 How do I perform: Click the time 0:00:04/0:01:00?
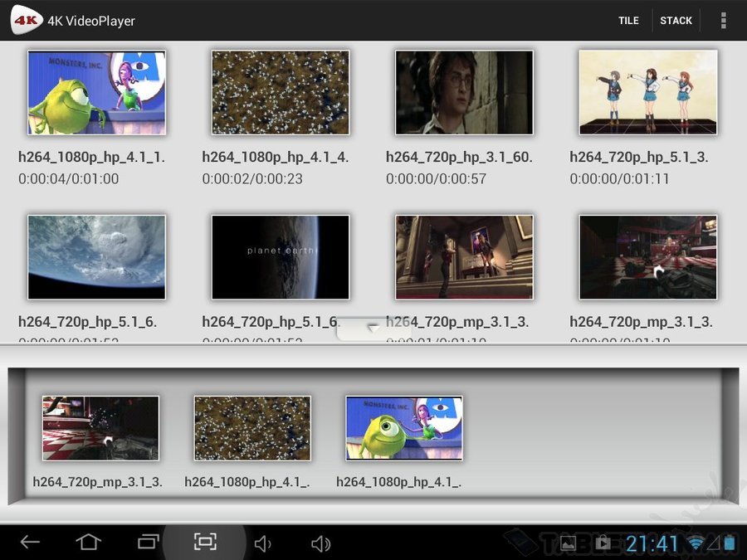pyautogui.click(x=69, y=179)
